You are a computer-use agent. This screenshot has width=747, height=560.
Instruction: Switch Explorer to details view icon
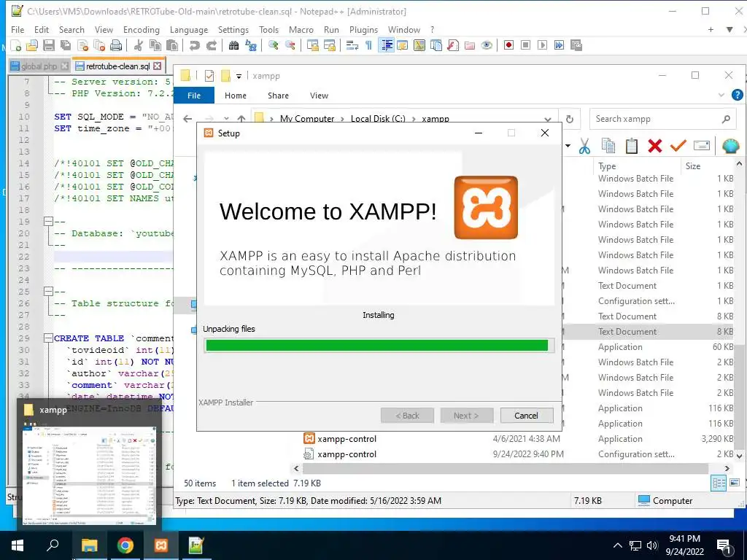click(719, 483)
